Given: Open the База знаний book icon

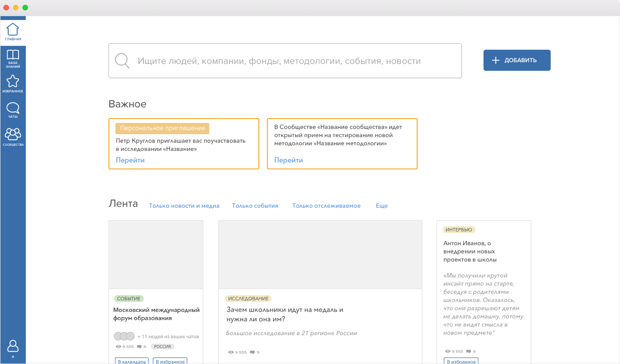Looking at the screenshot, I should [13, 56].
